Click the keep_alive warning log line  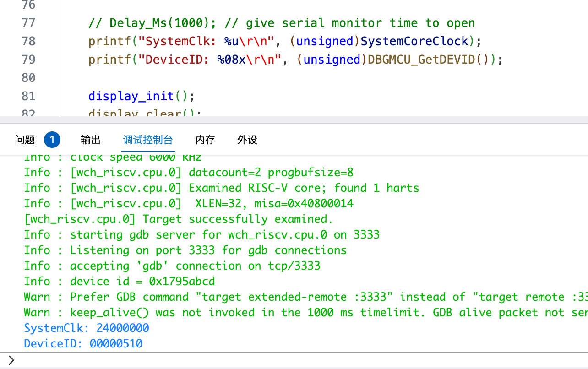[x=302, y=313]
